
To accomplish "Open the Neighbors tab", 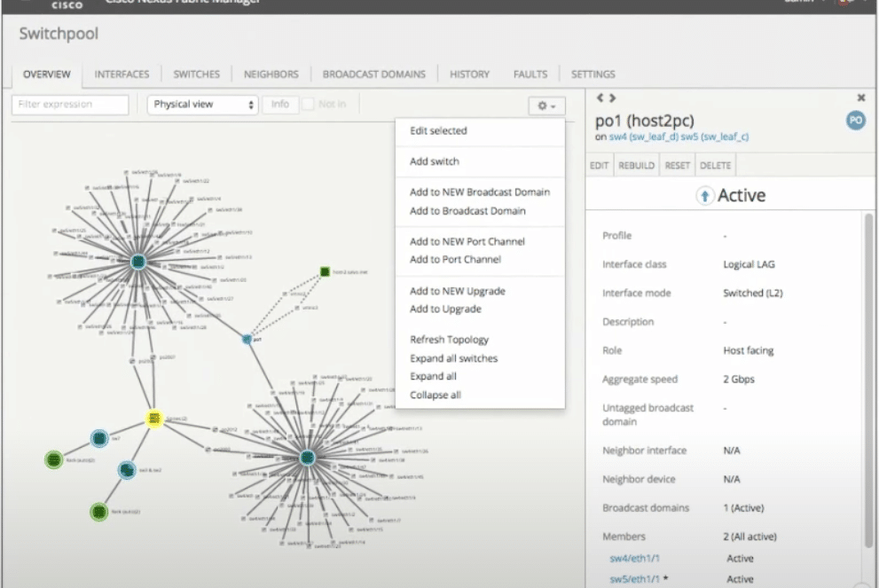I will (271, 74).
